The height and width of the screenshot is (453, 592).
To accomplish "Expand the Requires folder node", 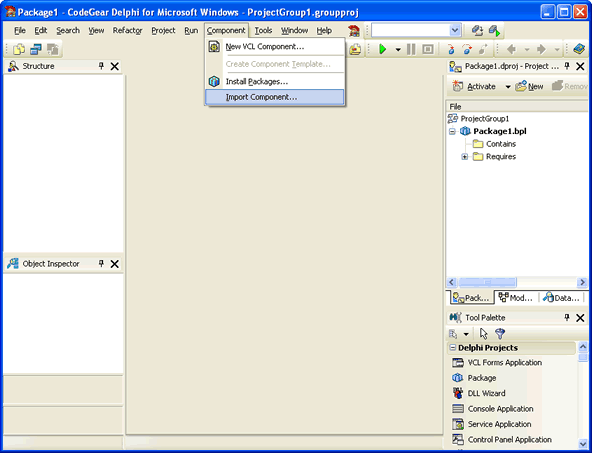I will 465,157.
